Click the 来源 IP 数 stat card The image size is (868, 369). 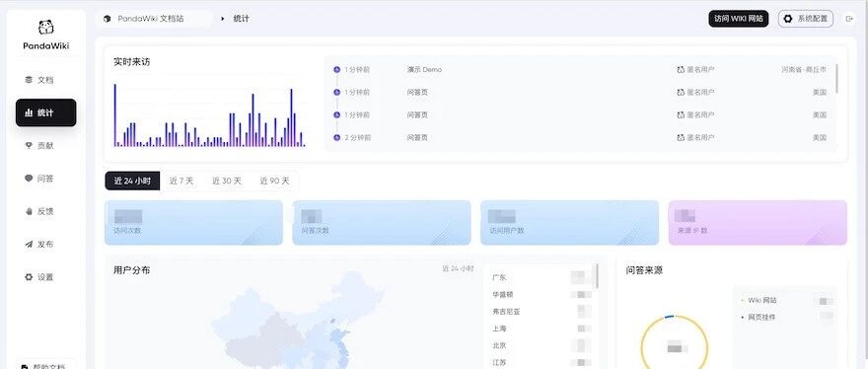pos(758,223)
